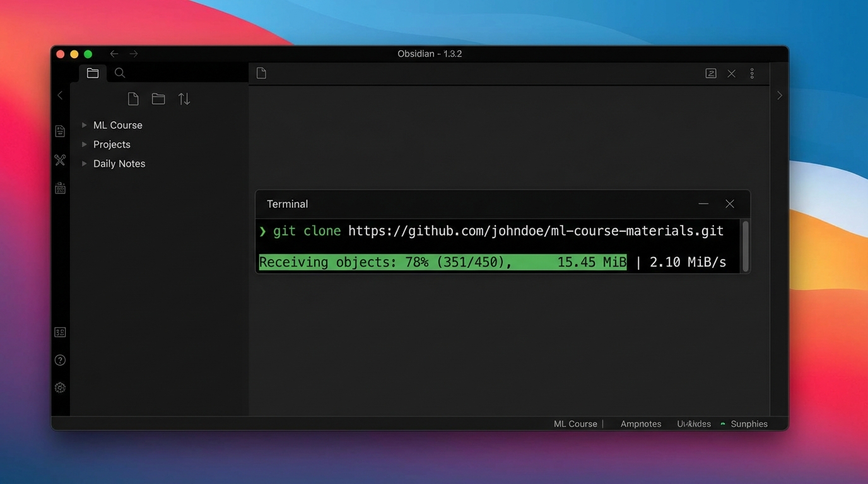Toggle the left sidebar collapsed
This screenshot has width=868, height=484.
point(60,95)
